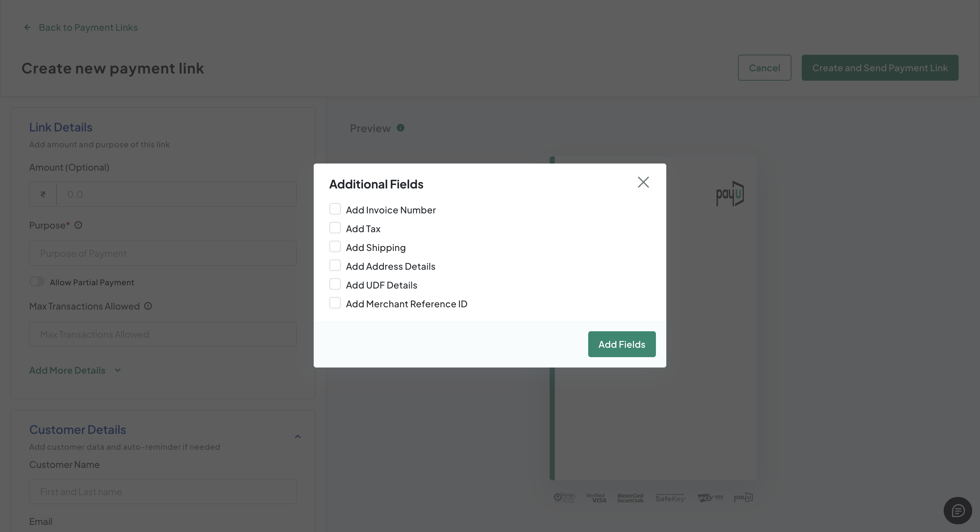Open the chat support icon

coord(958,511)
